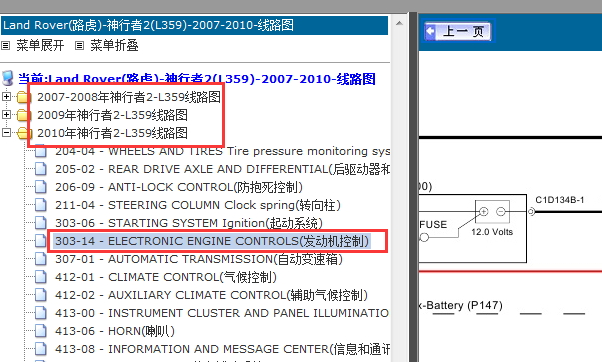Click document icon beside 303-14 ELECTRONIC ENGINE CONTROLS
Image resolution: width=602 pixels, height=362 pixels.
41,241
